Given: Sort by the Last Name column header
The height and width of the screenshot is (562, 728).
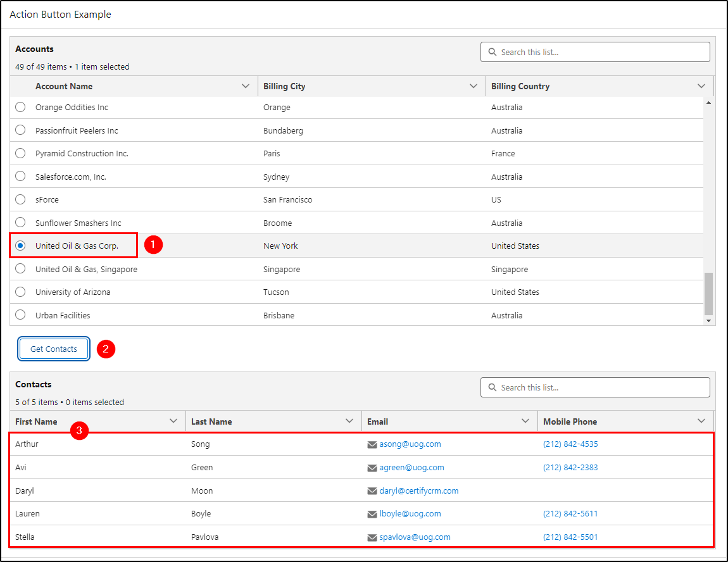Looking at the screenshot, I should (x=211, y=421).
